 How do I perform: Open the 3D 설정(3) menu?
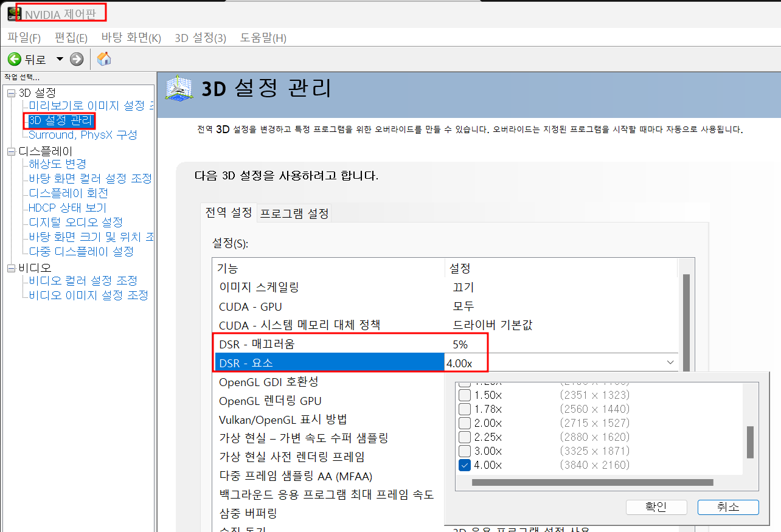pyautogui.click(x=200, y=38)
